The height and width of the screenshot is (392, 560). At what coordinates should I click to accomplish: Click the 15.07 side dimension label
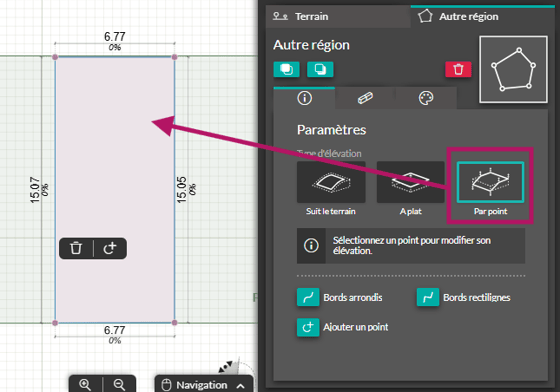(35, 190)
